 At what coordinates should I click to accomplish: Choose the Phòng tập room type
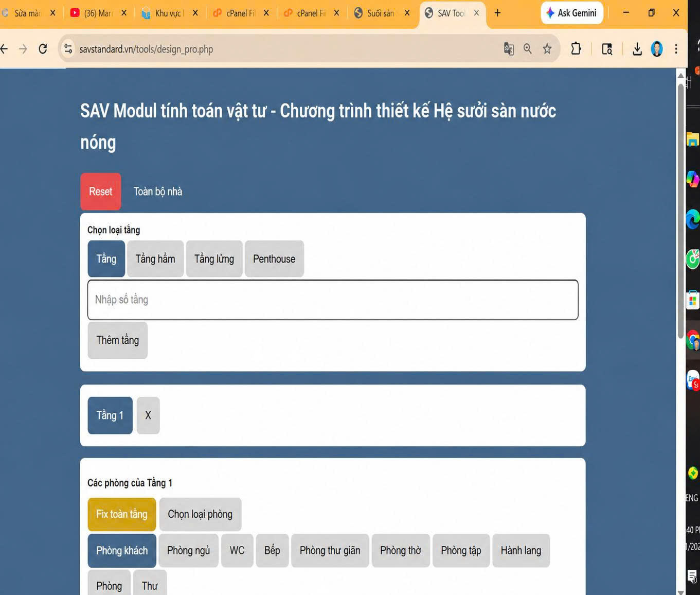(x=461, y=551)
